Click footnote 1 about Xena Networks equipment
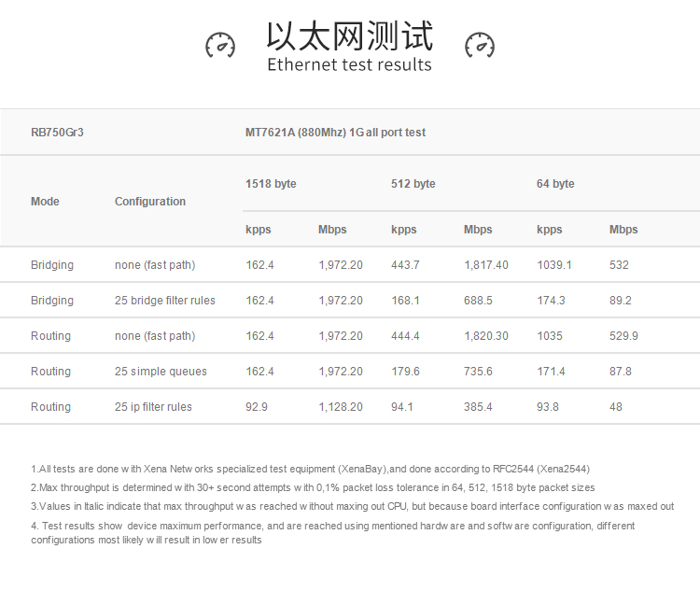This screenshot has width=700, height=591. click(310, 469)
